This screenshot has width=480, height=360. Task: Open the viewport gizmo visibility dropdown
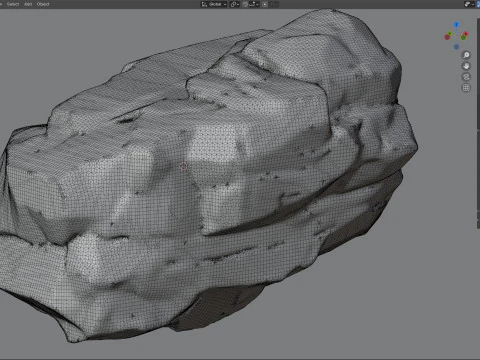469,4
